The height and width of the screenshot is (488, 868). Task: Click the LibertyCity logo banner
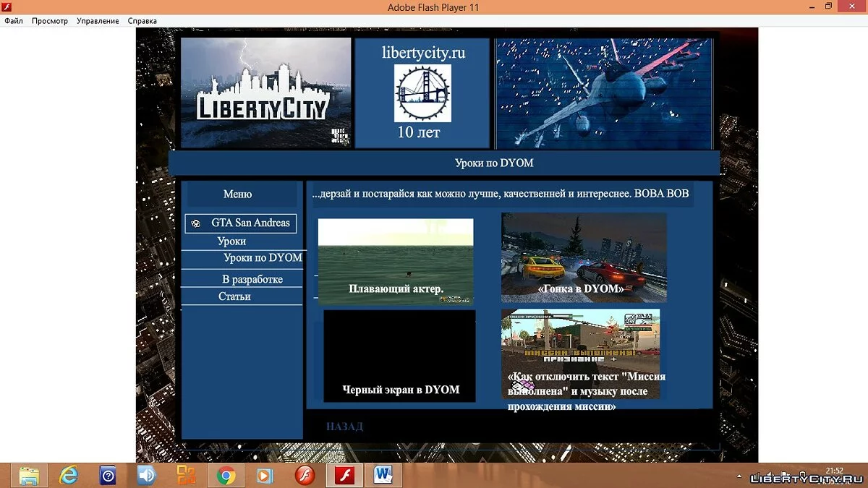pyautogui.click(x=265, y=93)
